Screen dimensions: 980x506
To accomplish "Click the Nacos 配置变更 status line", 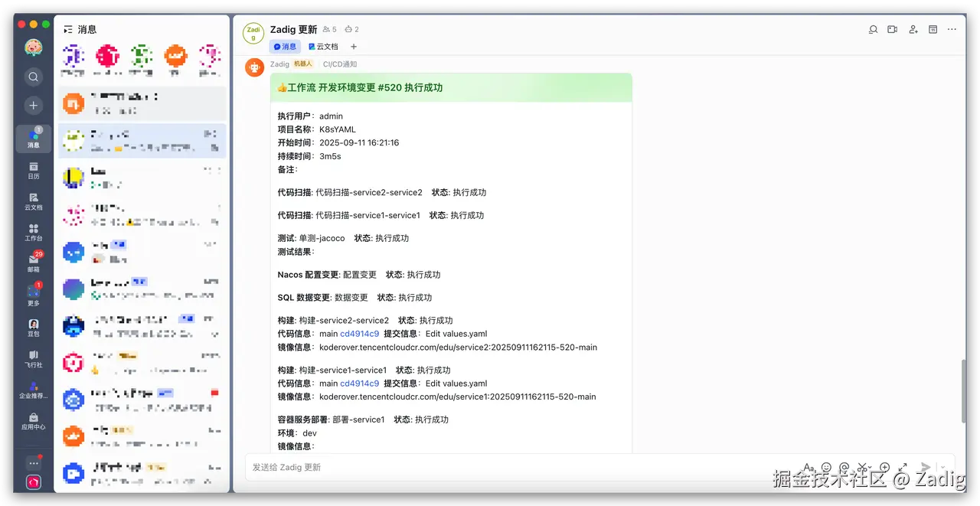I will coord(359,275).
